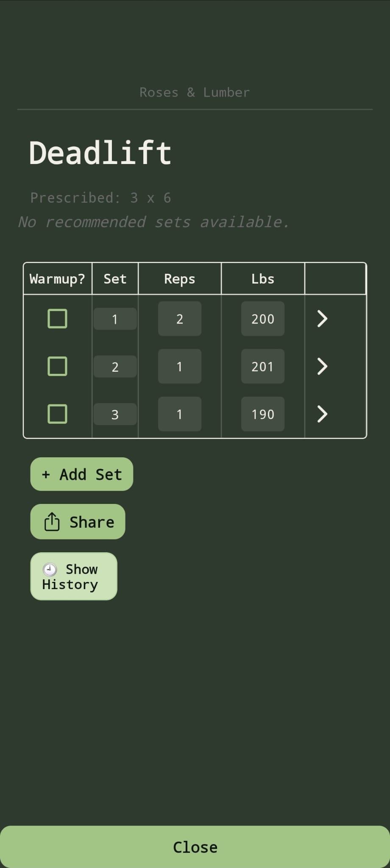Click the set number 2 field
Viewport: 390px width, 868px height.
115,367
